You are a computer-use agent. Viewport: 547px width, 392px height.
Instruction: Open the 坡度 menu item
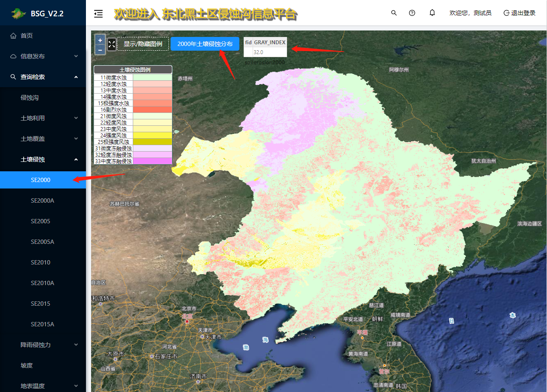click(x=43, y=365)
